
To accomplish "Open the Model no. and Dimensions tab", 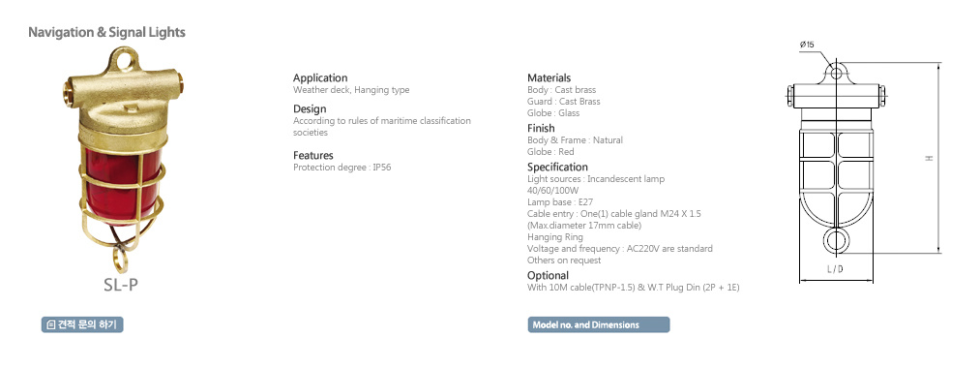I will pos(598,324).
